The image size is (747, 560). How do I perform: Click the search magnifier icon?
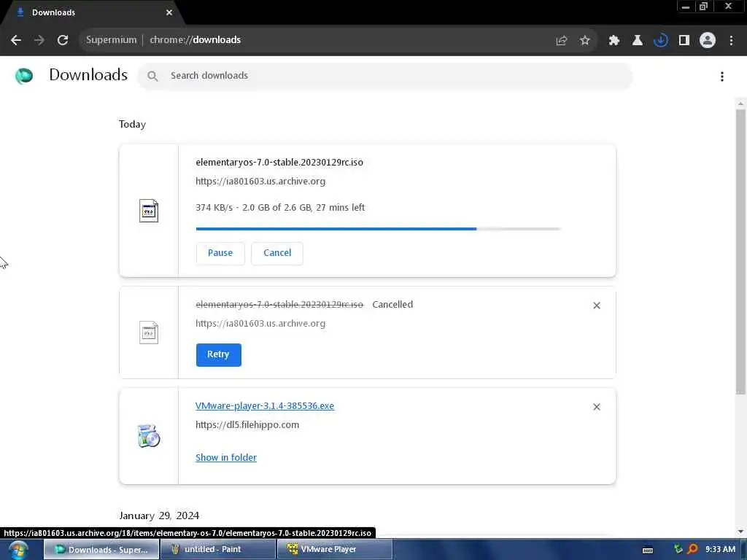tap(152, 76)
